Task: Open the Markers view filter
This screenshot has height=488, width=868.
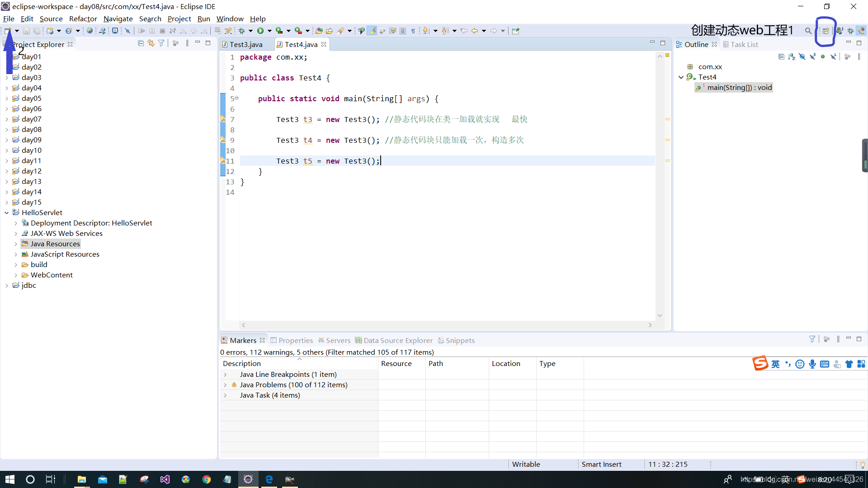Action: 812,339
